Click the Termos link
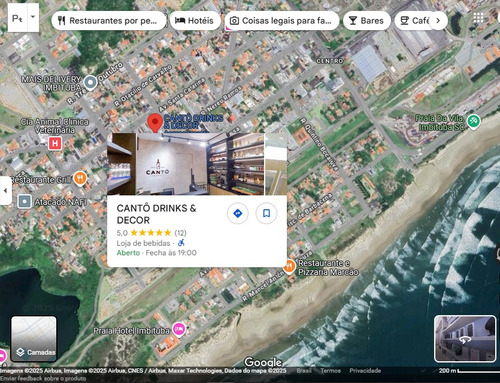Screen dimensions: 500x383 (330, 370)
